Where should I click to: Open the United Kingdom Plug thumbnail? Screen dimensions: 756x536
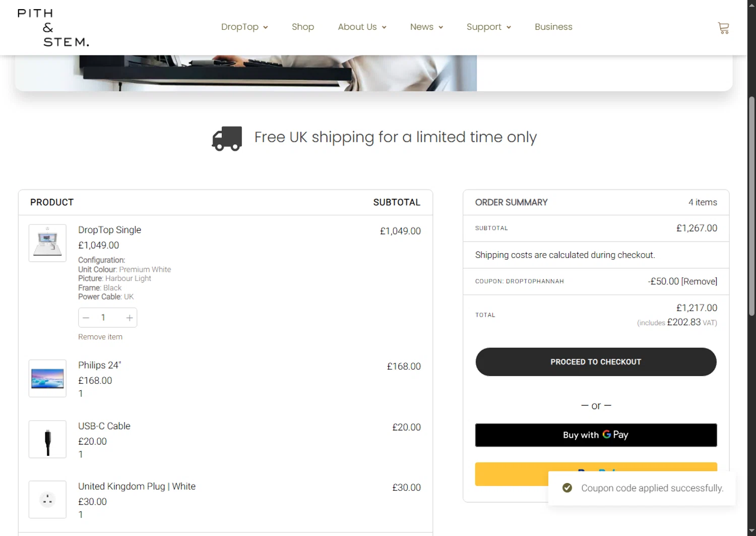click(x=47, y=500)
